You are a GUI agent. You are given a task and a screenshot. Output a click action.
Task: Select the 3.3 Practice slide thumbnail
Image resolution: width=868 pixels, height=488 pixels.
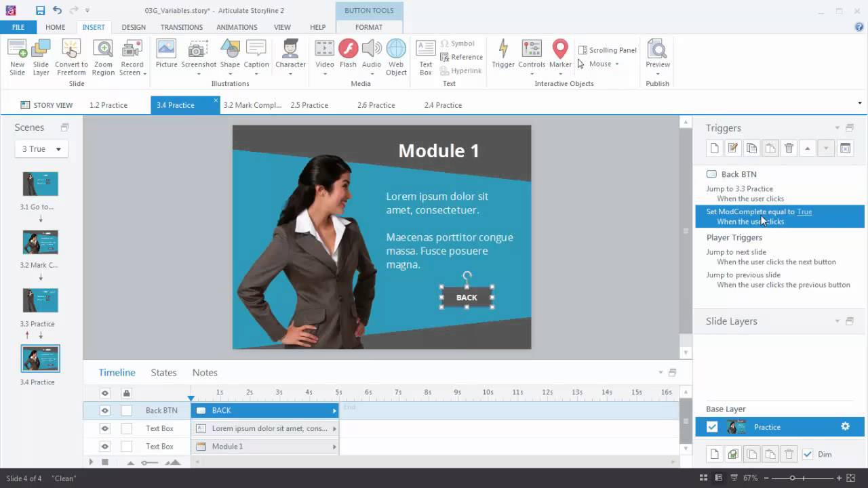(40, 300)
